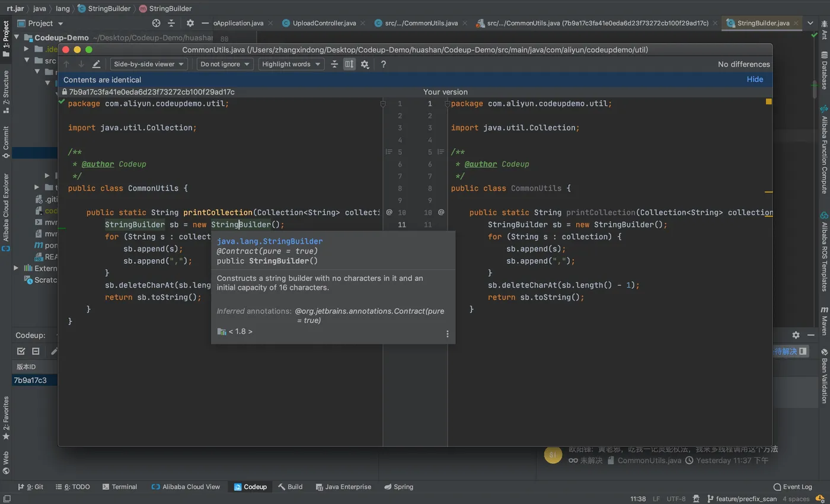Open the Highlight words dropdown

pyautogui.click(x=291, y=64)
